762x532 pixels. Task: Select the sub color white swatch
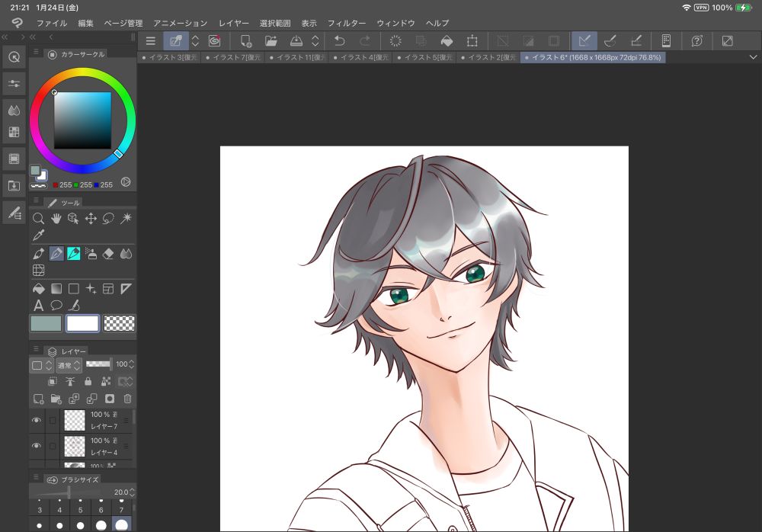82,323
